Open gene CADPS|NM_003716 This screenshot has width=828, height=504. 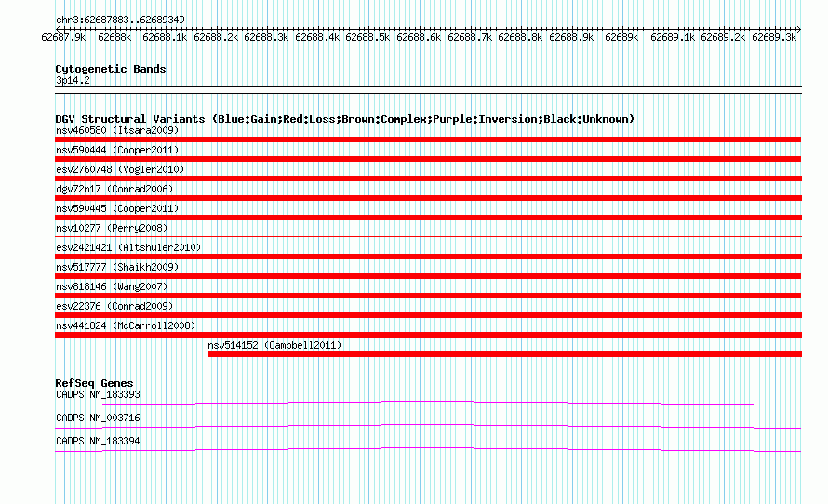point(99,418)
